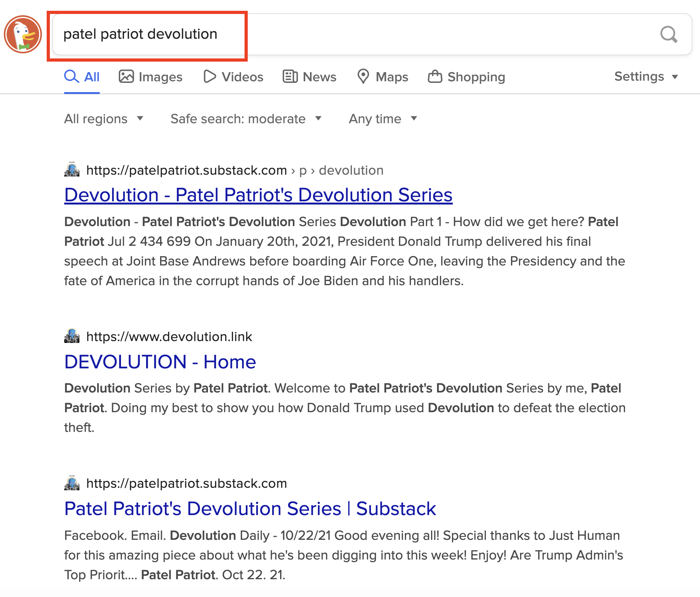
Task: Open the Shopping results tab
Action: coord(467,77)
